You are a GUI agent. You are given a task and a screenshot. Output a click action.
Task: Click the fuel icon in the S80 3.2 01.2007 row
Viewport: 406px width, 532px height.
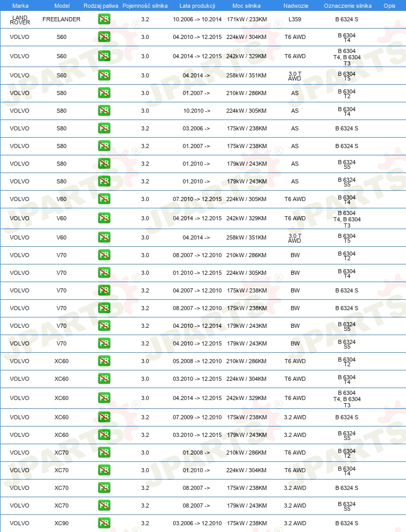click(104, 146)
